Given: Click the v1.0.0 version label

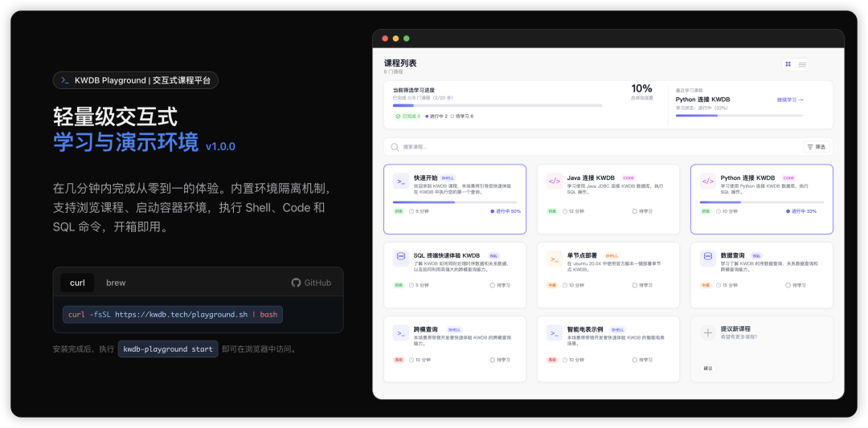Looking at the screenshot, I should [x=220, y=146].
